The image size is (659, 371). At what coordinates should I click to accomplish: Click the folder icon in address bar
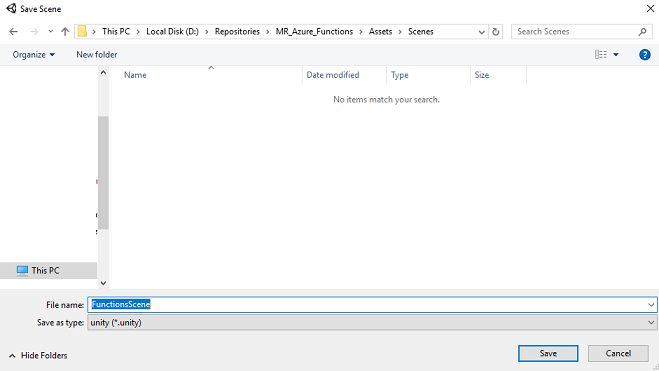82,32
